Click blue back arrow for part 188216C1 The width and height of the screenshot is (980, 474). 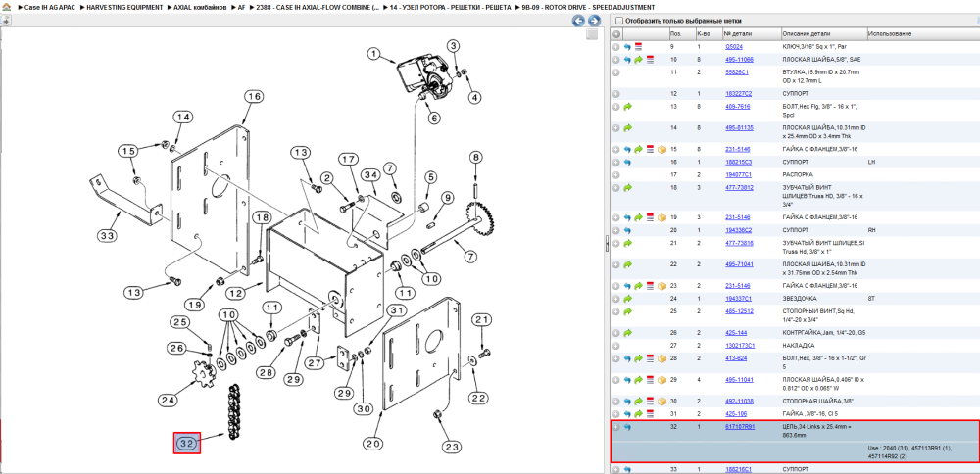coord(627,469)
